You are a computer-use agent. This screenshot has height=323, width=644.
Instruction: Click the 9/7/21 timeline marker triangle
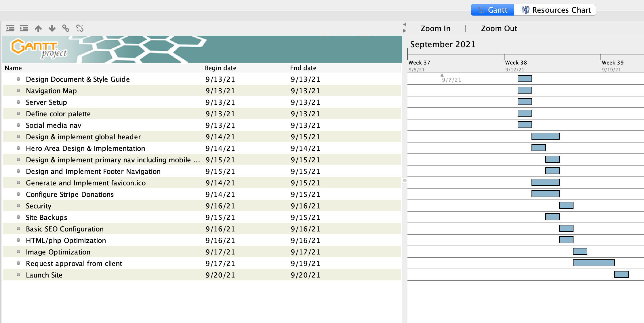[442, 75]
